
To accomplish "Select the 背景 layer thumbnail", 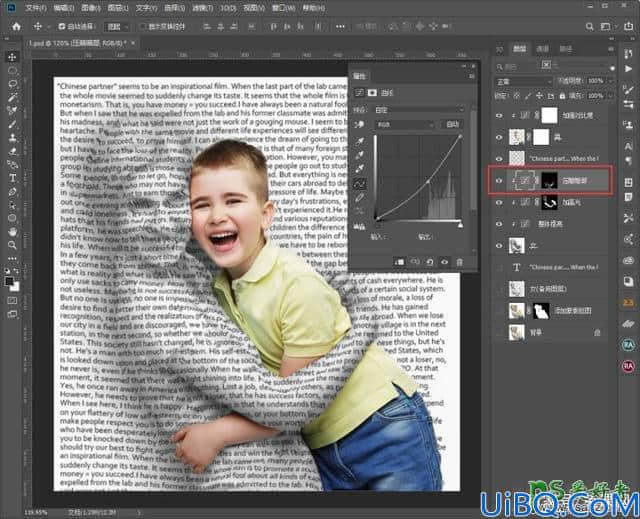I will [x=517, y=333].
